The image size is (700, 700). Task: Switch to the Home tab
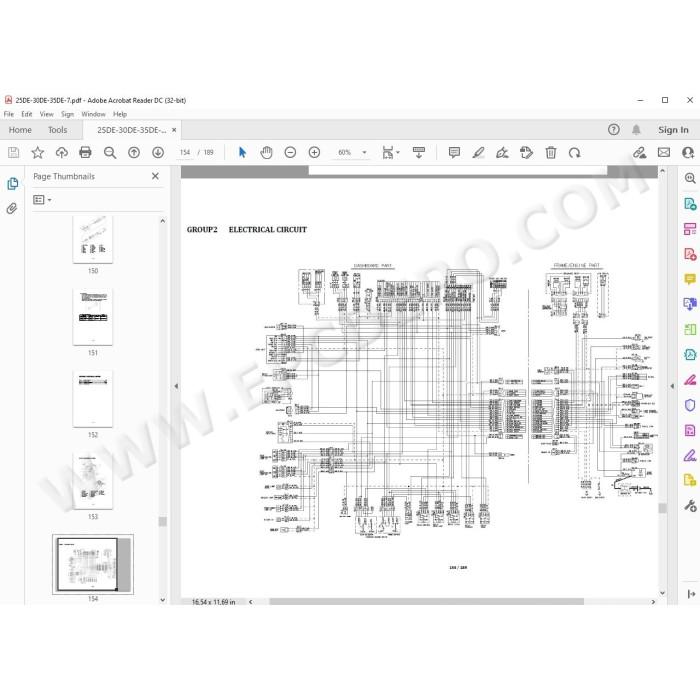(x=20, y=129)
